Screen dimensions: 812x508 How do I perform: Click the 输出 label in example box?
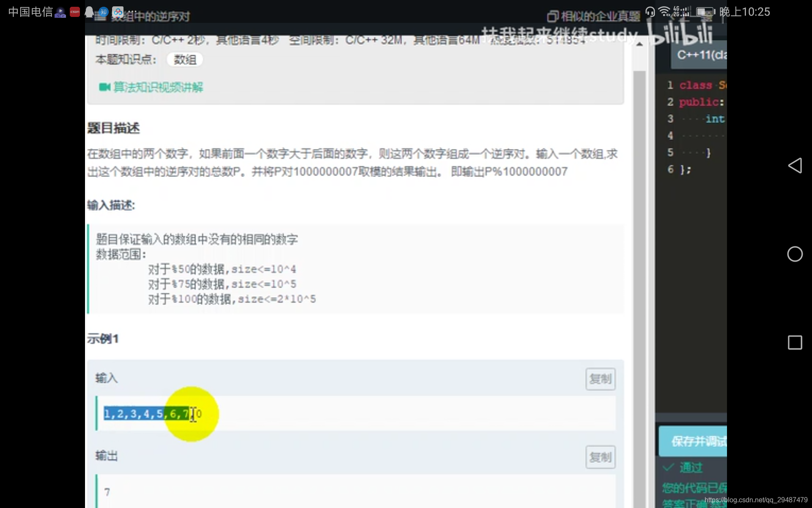[106, 456]
